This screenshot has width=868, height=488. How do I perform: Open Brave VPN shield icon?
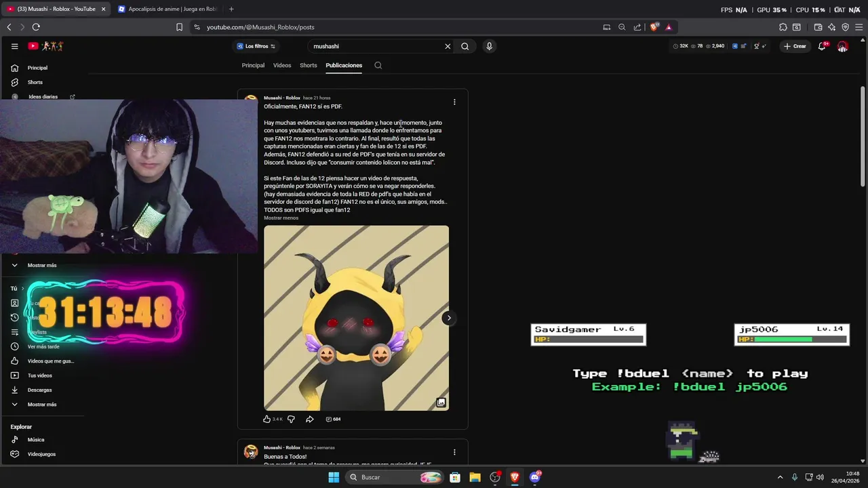point(845,27)
